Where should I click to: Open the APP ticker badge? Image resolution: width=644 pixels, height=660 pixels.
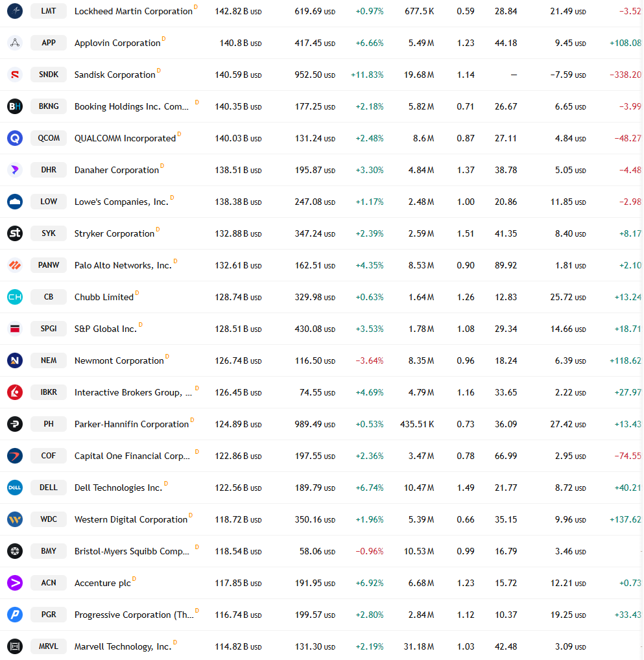(x=49, y=43)
